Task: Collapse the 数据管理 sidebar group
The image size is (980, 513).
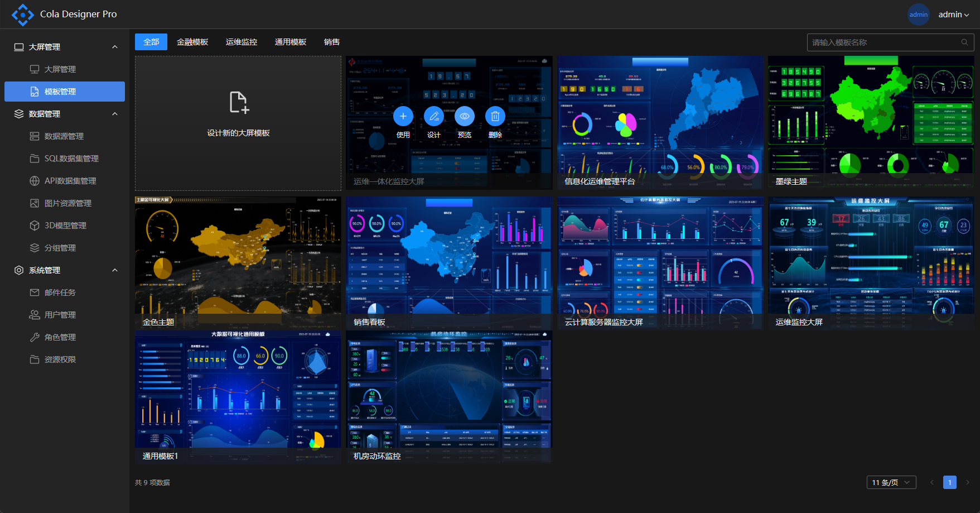Action: coord(115,114)
